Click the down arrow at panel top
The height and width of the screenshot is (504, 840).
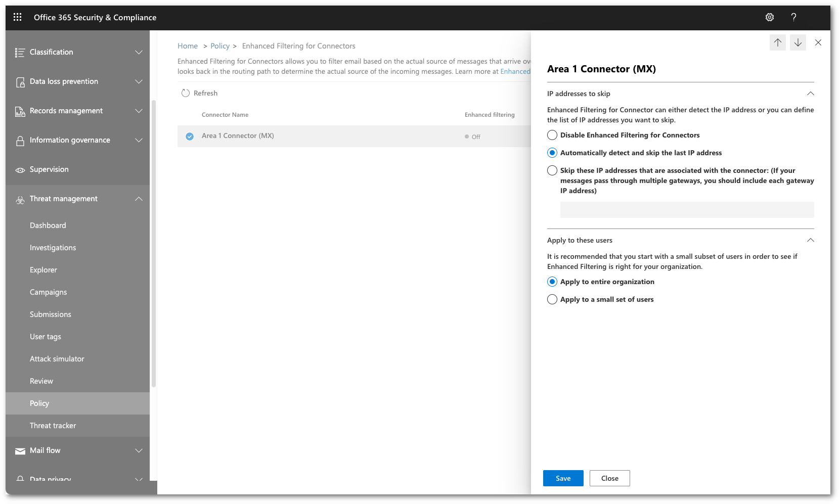pyautogui.click(x=798, y=43)
